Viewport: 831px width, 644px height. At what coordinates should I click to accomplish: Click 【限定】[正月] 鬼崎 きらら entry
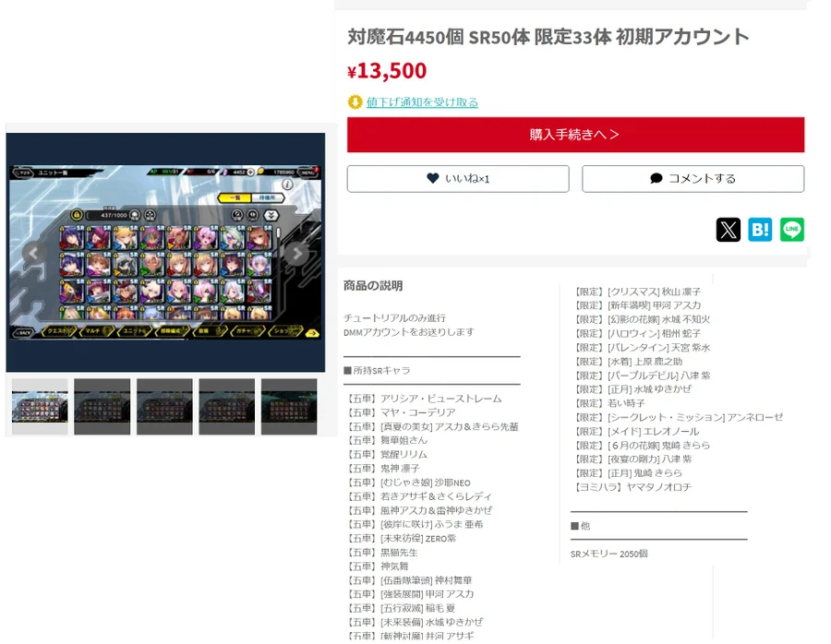pyautogui.click(x=627, y=473)
